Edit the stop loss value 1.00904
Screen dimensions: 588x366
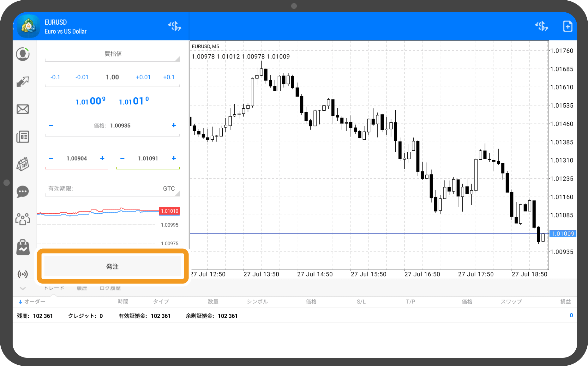pos(77,158)
